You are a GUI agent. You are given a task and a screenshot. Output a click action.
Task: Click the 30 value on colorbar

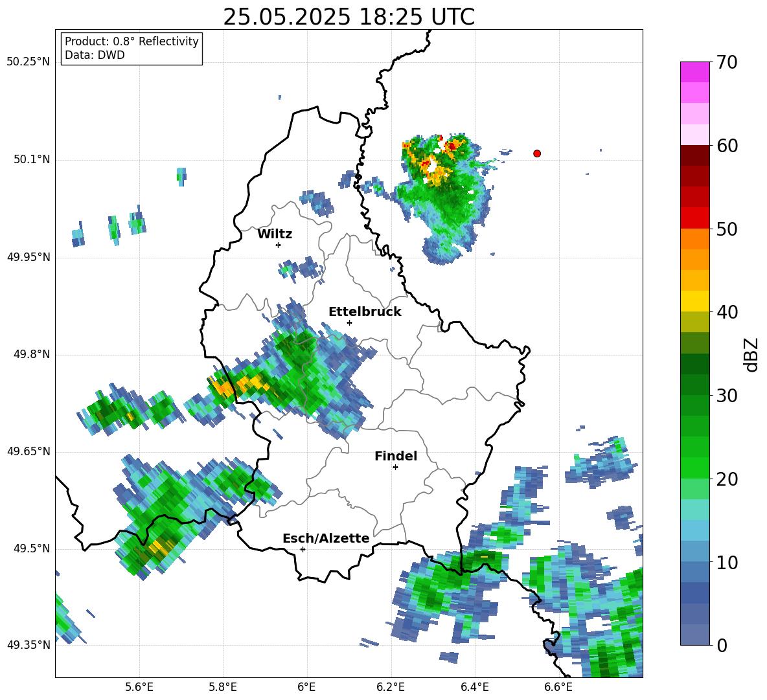pyautogui.click(x=727, y=396)
